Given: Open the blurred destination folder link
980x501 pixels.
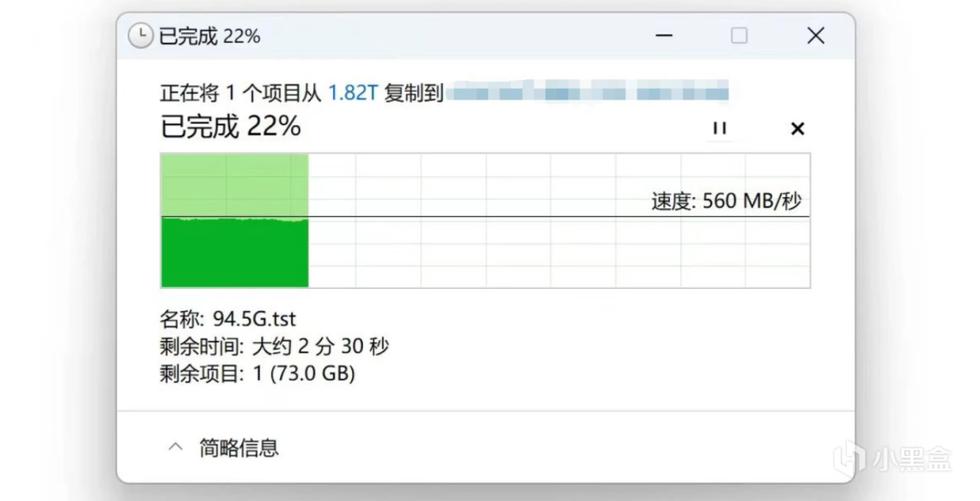Looking at the screenshot, I should [x=587, y=94].
